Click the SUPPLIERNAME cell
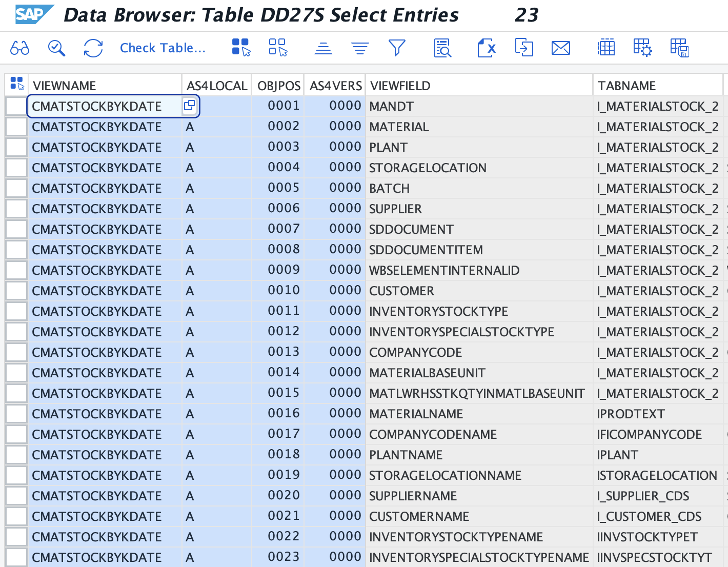 479,496
